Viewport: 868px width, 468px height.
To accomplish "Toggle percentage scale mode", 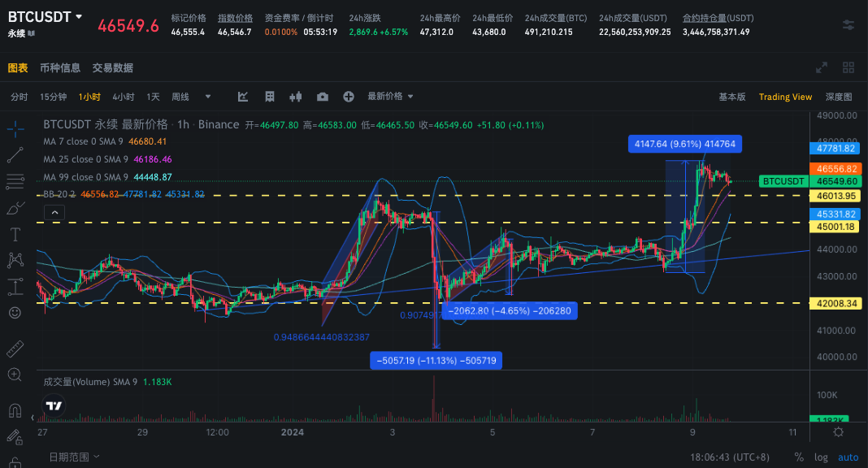I will click(x=799, y=457).
